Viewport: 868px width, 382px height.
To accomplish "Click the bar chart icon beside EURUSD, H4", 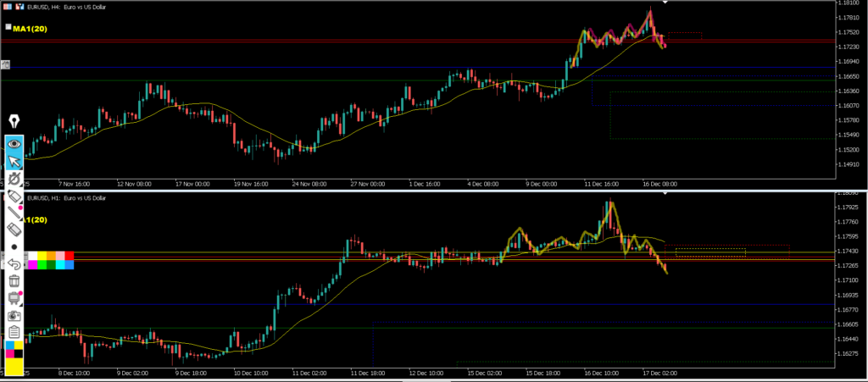I will tap(19, 7).
